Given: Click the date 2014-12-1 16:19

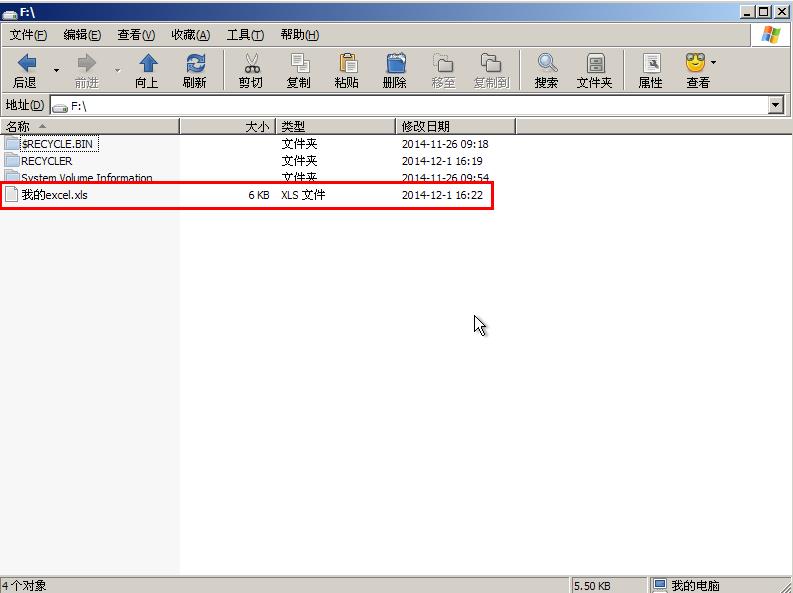Looking at the screenshot, I should [442, 161].
